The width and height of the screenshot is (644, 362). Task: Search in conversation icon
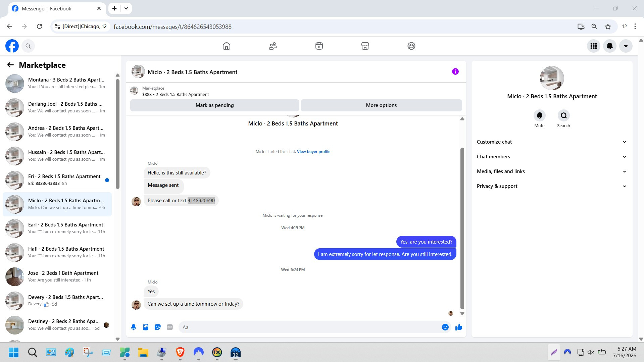(563, 115)
